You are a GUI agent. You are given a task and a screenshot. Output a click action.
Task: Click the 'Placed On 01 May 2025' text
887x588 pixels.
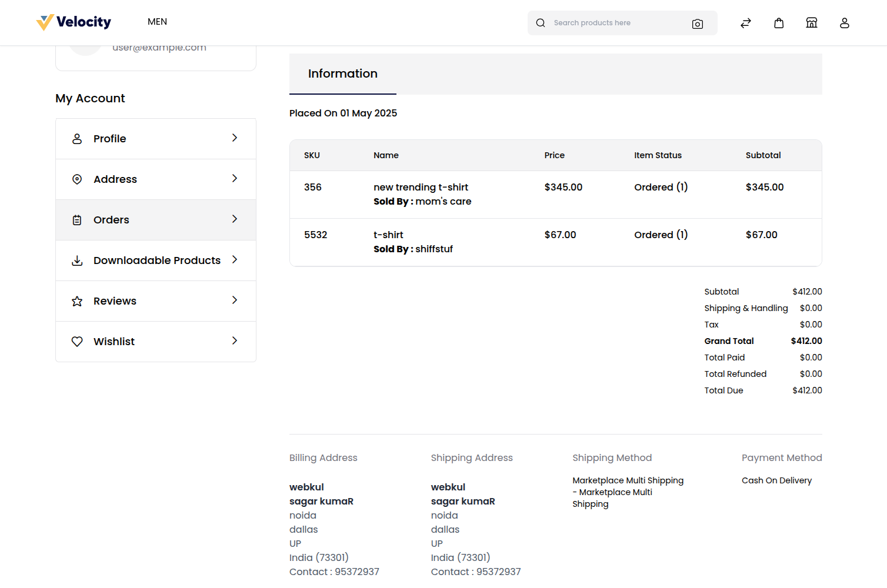[x=343, y=113]
